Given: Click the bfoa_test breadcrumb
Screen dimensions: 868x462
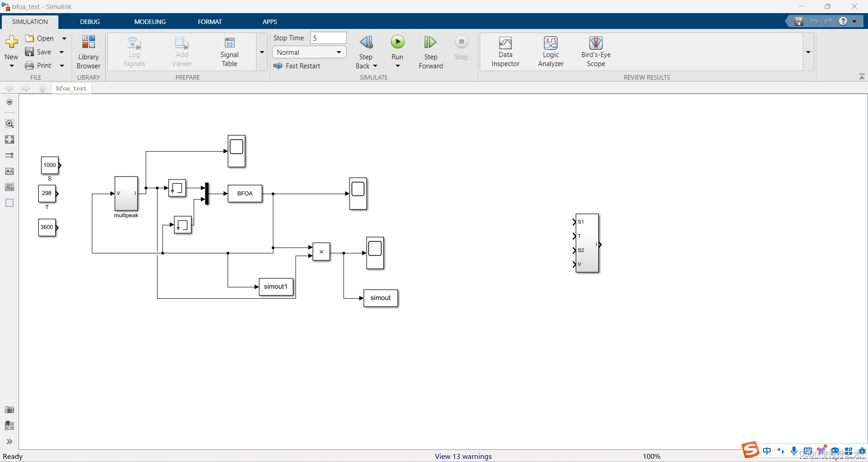Looking at the screenshot, I should coord(72,88).
